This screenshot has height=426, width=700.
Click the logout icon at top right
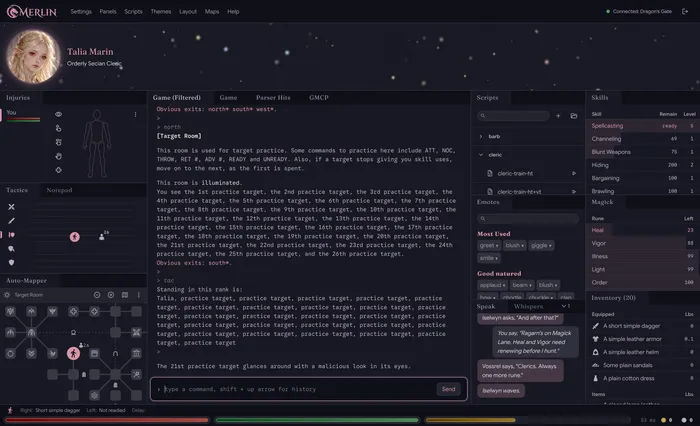[685, 12]
